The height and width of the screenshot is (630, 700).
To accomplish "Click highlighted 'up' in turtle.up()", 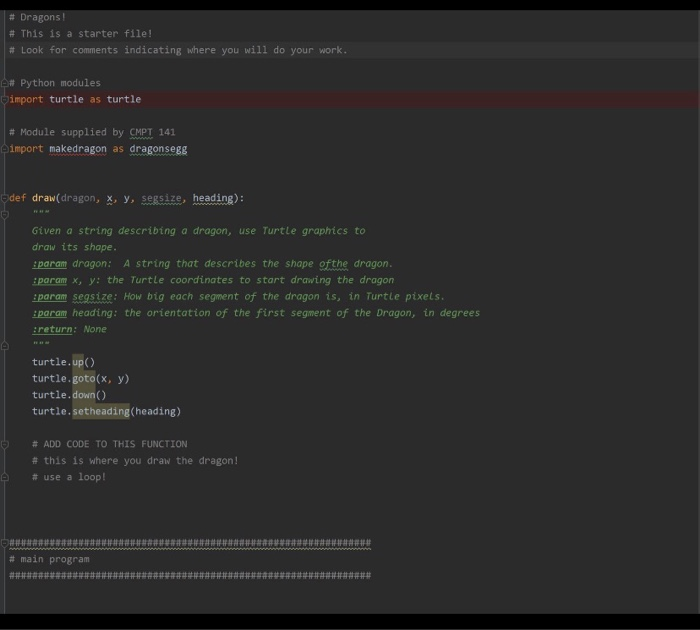I will tap(78, 362).
